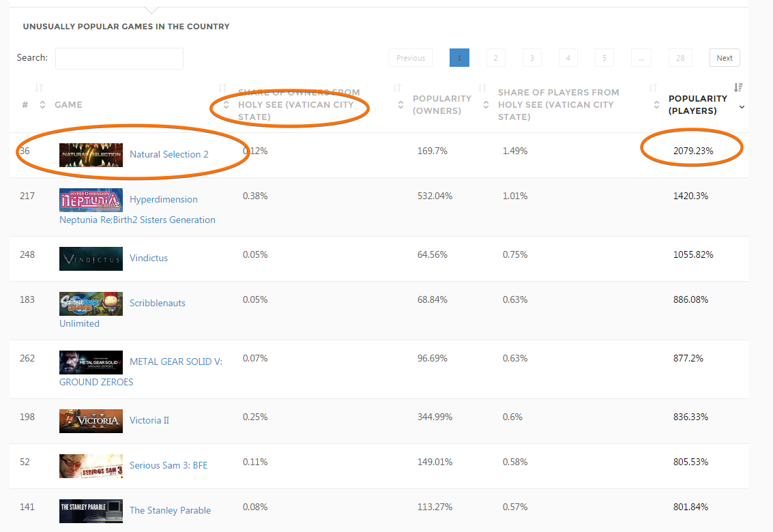
Task: Jump to last page 28
Action: (680, 58)
